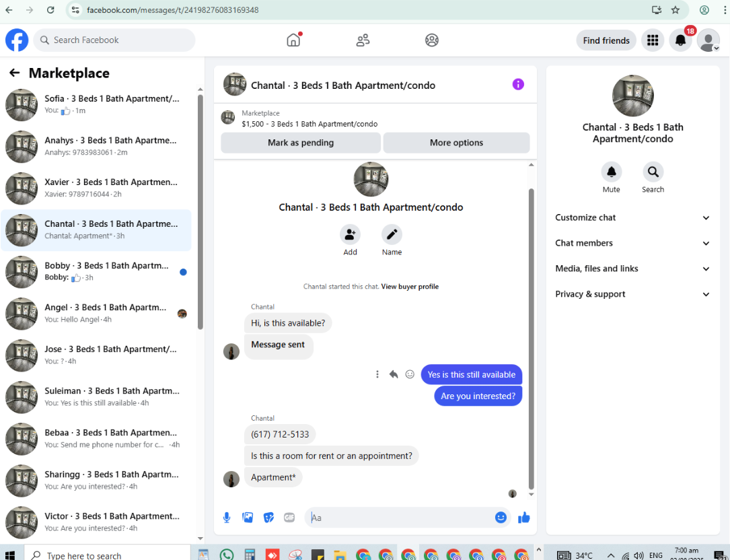Open the Jose conversation
Screen dimensions: 730x560
(96, 355)
